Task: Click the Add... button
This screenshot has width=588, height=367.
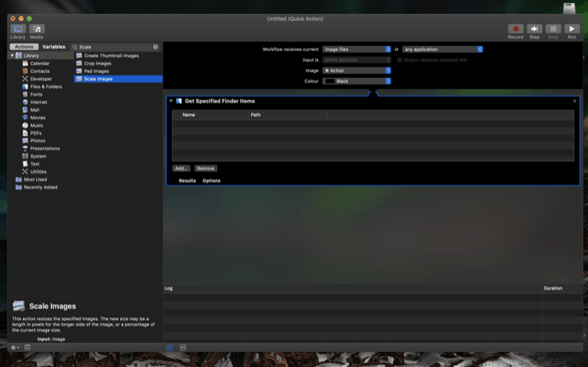Action: coord(181,168)
